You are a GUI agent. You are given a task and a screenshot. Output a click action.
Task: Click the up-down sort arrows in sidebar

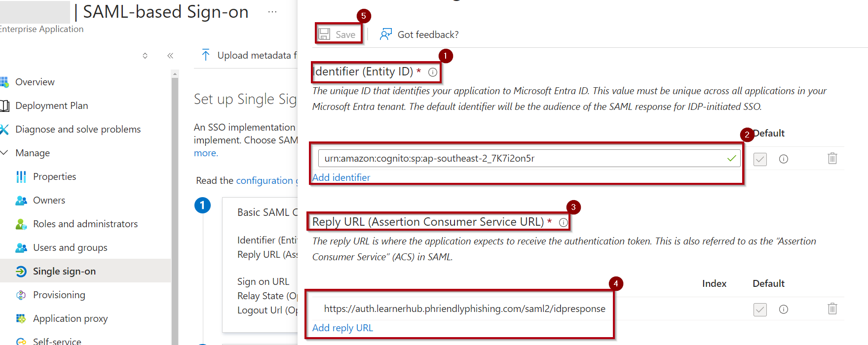pyautogui.click(x=145, y=56)
